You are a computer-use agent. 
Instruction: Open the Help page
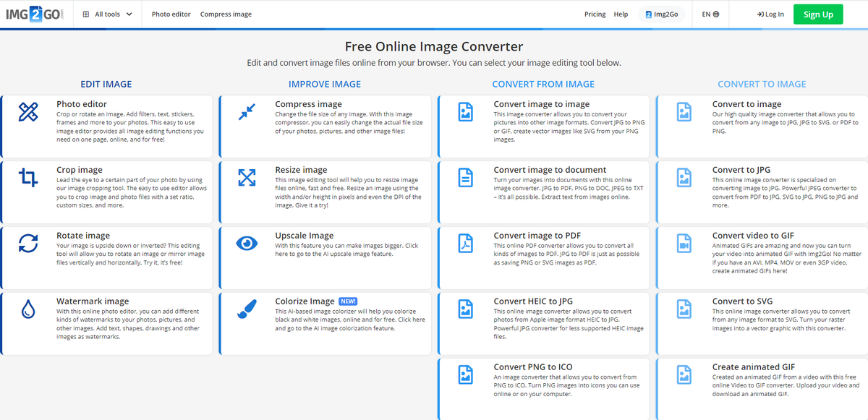click(x=621, y=14)
